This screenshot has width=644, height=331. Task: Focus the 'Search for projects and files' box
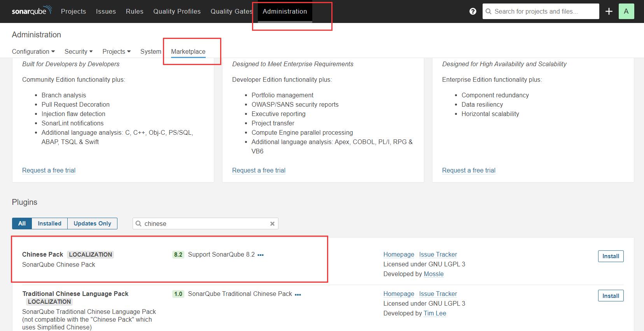(541, 11)
